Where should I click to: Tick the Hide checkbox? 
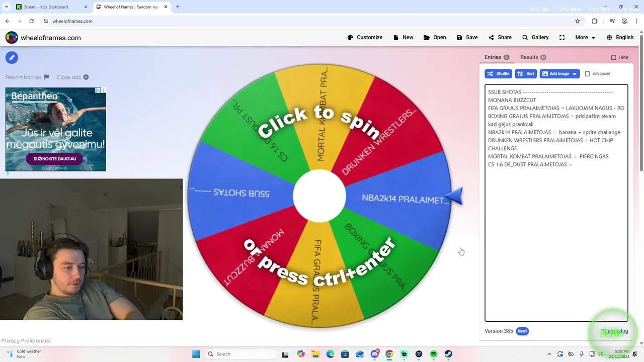click(x=613, y=57)
